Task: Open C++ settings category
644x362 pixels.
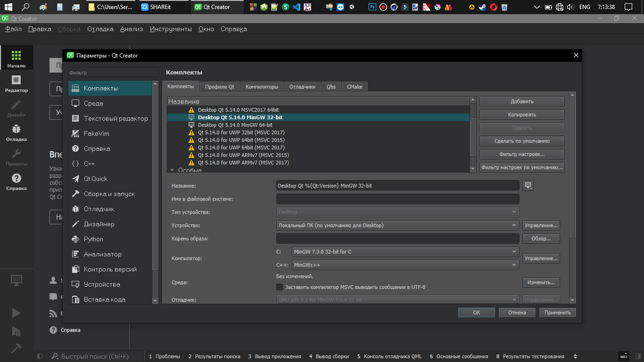Action: (x=110, y=164)
